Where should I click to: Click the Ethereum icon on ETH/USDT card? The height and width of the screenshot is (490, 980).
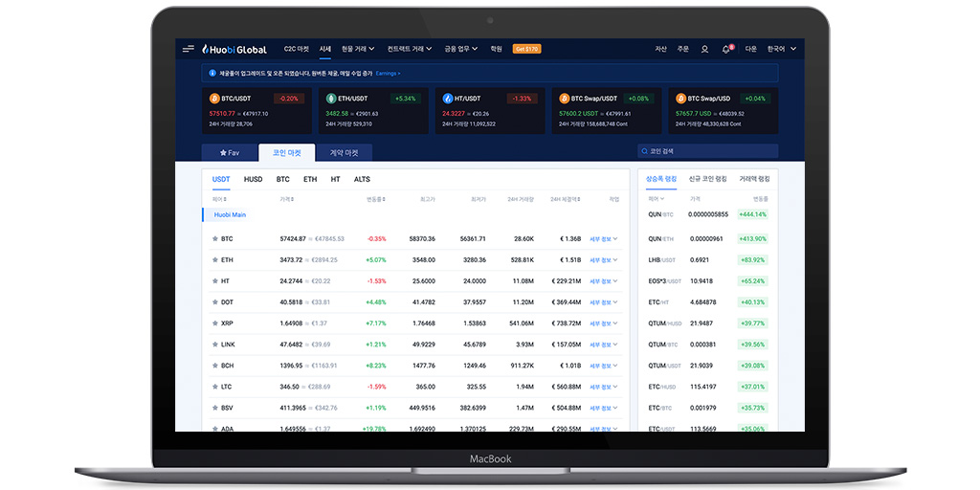(x=331, y=99)
